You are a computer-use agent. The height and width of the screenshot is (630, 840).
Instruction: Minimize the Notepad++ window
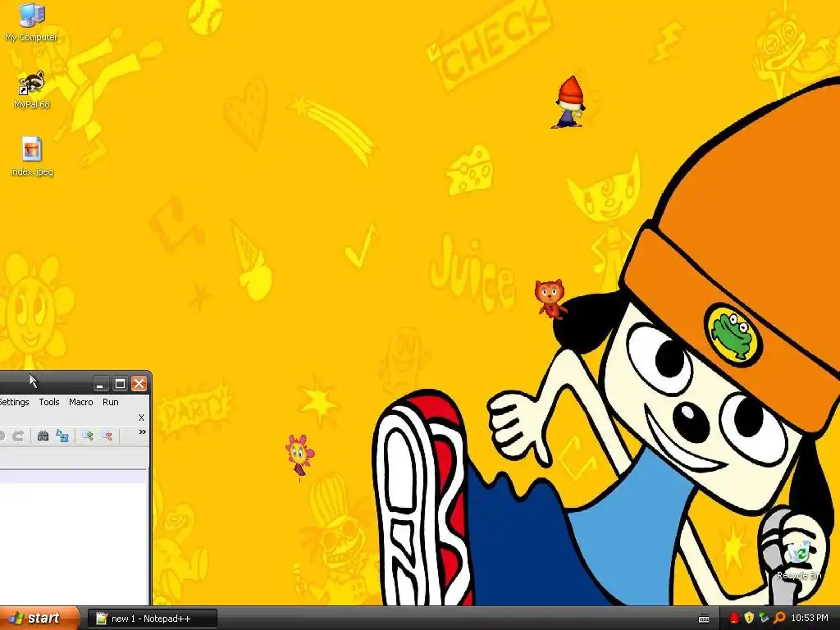tap(100, 384)
